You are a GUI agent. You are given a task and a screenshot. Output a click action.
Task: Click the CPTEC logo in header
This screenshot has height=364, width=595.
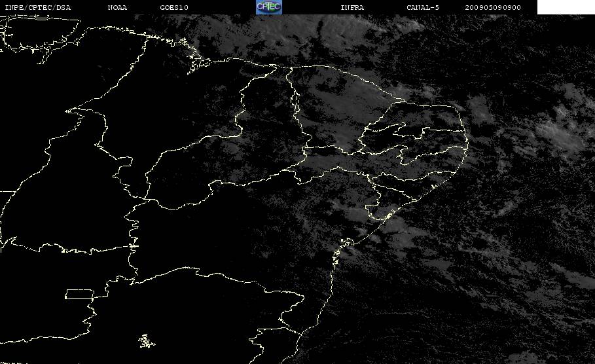[x=268, y=7]
